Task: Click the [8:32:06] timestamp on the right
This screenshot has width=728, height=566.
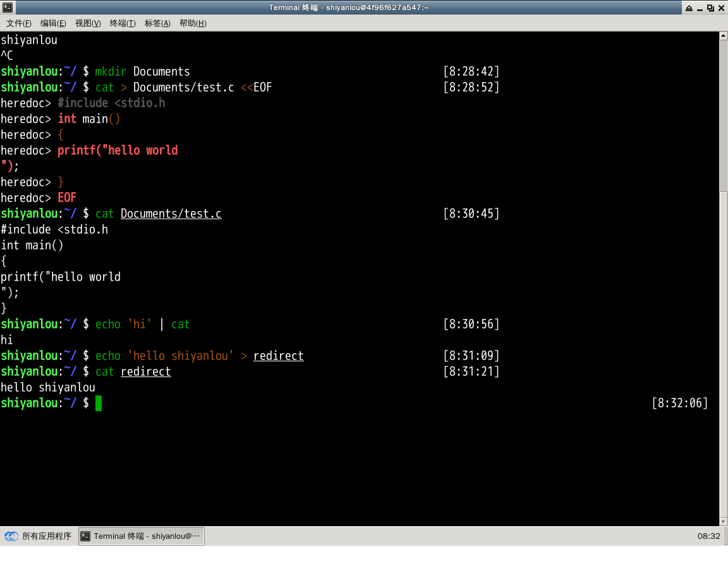Action: (x=679, y=403)
